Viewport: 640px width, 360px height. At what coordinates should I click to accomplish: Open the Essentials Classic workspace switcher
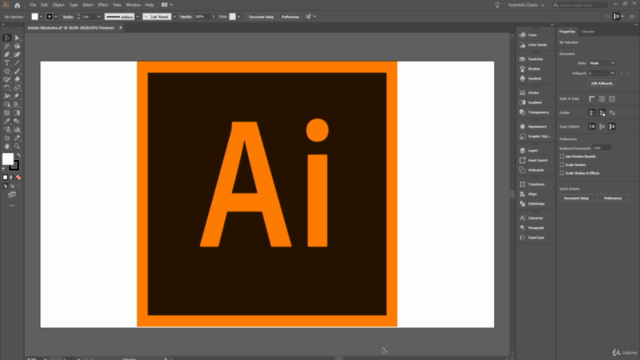[x=526, y=5]
